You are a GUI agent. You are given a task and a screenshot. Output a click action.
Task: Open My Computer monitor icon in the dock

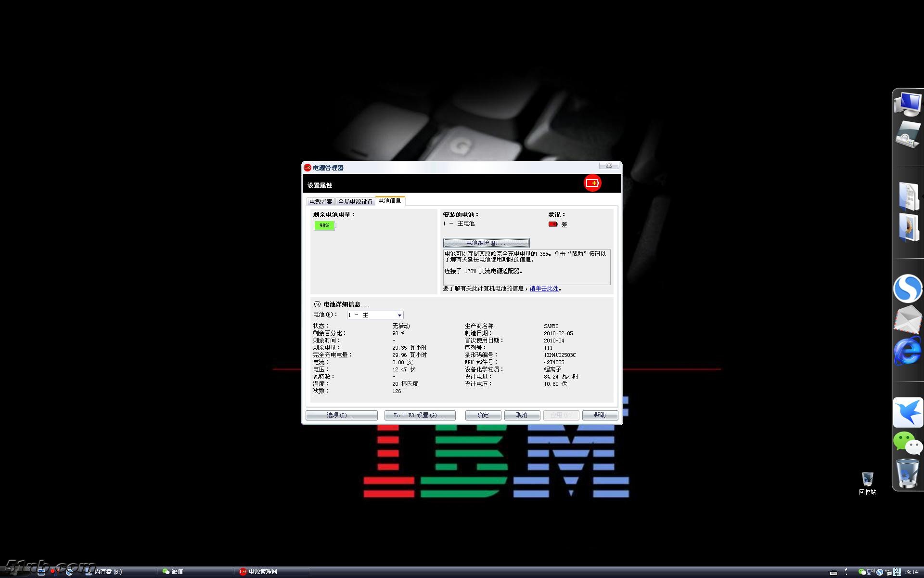click(908, 103)
